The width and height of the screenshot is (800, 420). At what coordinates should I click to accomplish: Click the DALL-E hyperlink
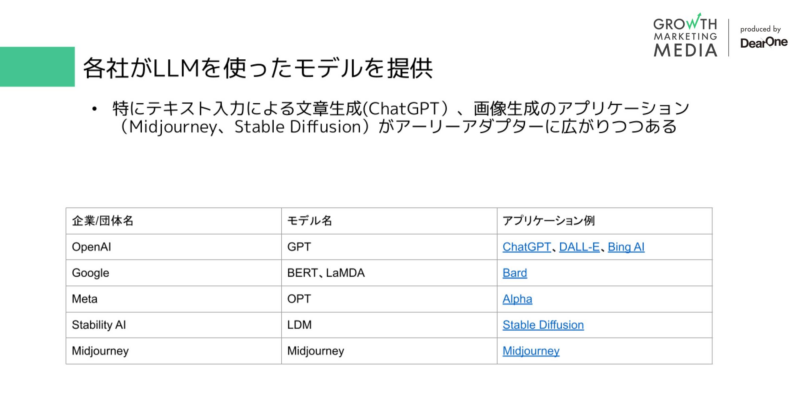[579, 246]
